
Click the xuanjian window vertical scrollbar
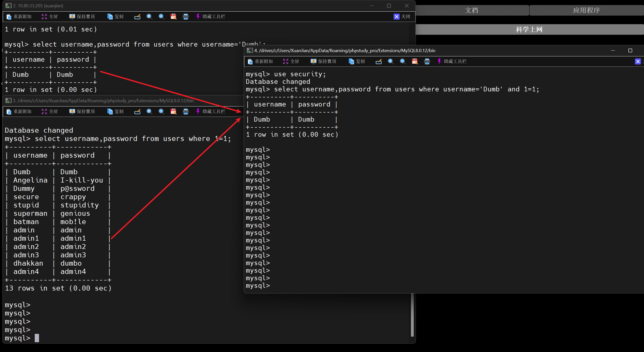(x=412, y=315)
